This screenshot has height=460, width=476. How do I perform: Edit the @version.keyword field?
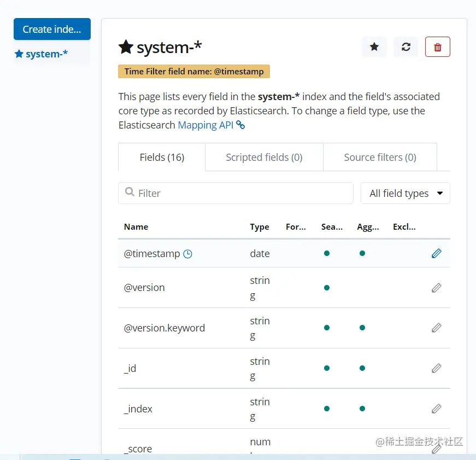[x=436, y=328]
